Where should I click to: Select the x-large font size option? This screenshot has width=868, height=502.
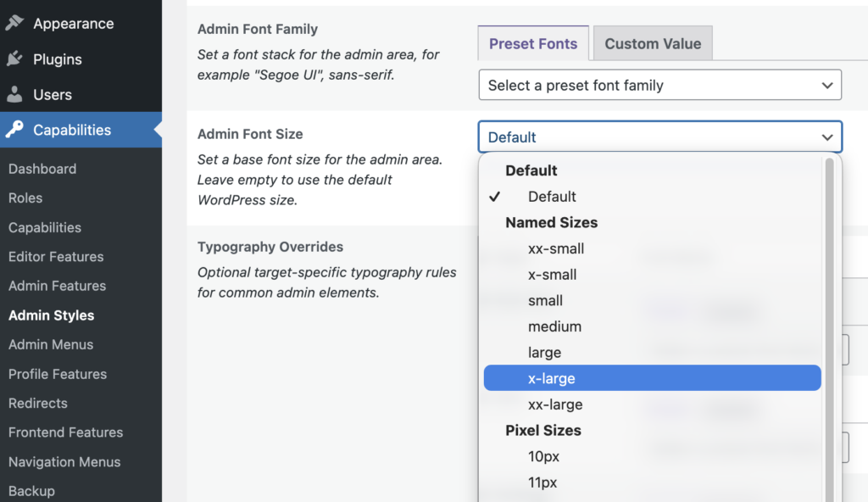click(x=651, y=377)
